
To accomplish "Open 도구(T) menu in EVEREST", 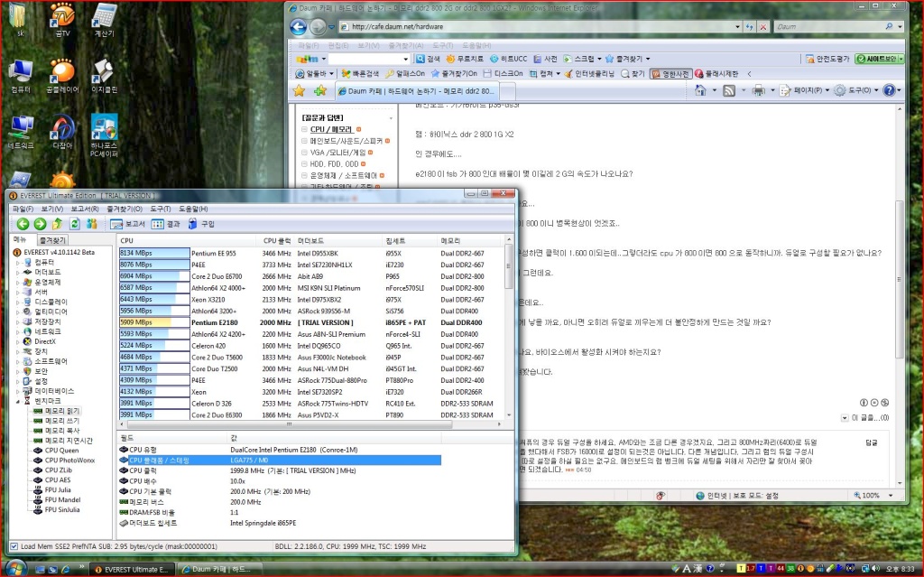I will 161,209.
